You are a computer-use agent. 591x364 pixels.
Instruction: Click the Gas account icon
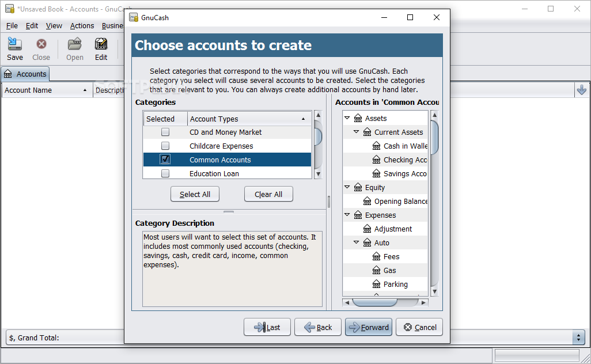coord(377,271)
